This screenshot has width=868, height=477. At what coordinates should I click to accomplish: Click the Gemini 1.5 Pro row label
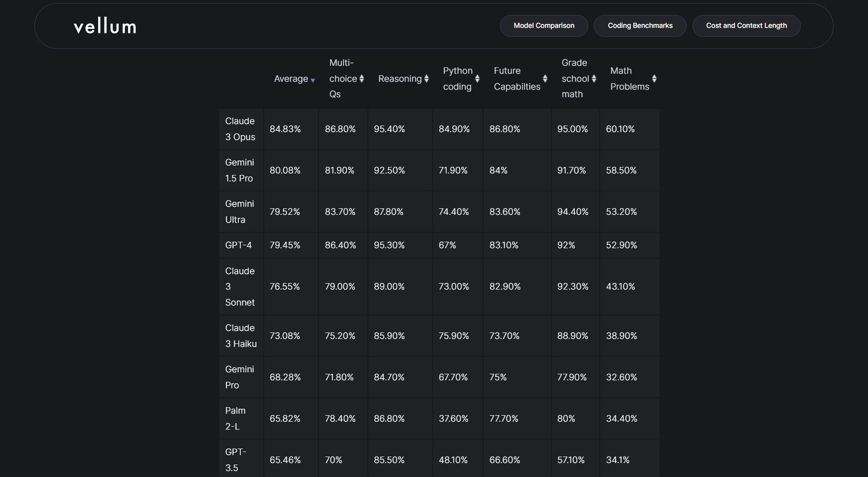point(240,170)
